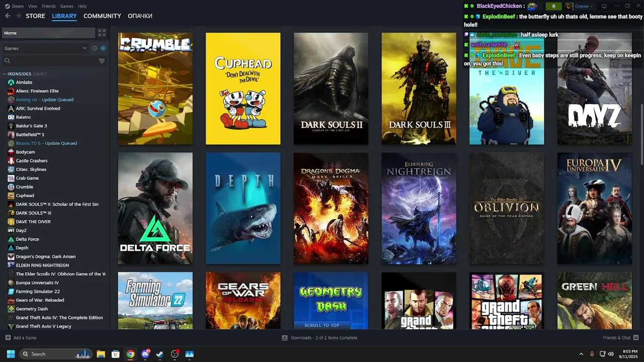Toggle show ready to play filter
This screenshot has height=362, width=644.
[x=103, y=48]
